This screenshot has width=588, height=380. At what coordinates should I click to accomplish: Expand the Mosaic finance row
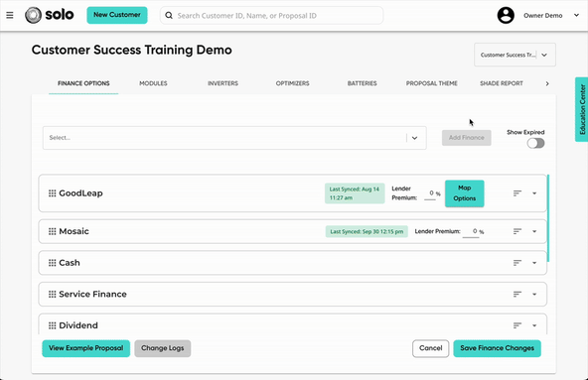point(534,231)
